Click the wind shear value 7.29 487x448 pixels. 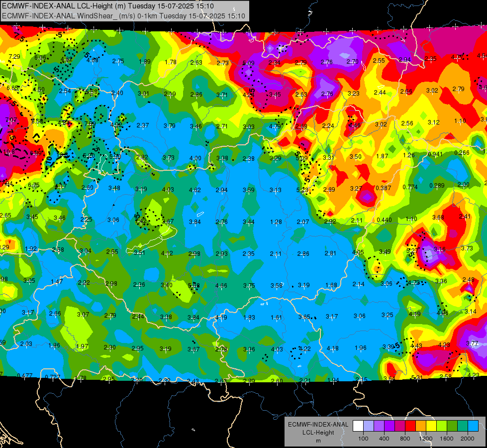point(14,57)
